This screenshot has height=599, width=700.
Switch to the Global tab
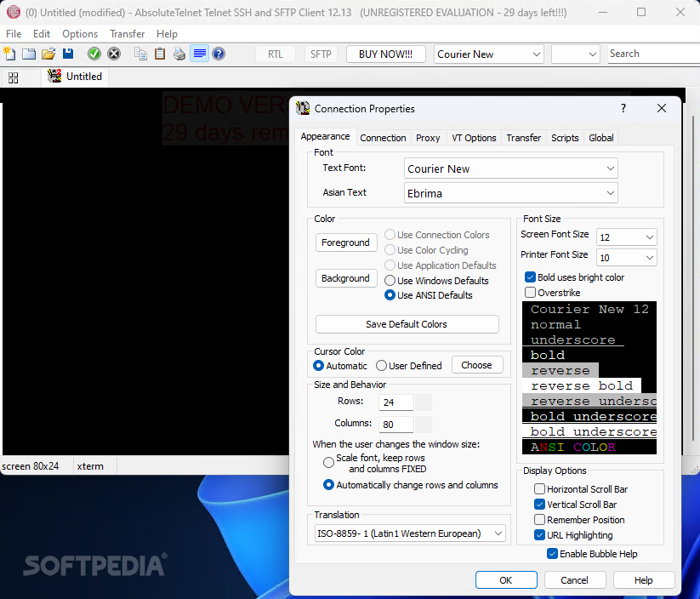(x=600, y=138)
